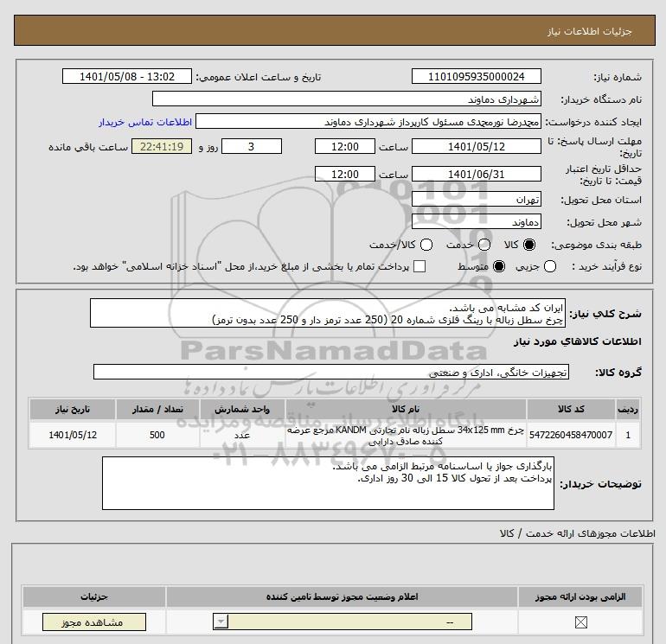
Task: Click the تعداد / مقدار column header
Action: click(x=157, y=409)
